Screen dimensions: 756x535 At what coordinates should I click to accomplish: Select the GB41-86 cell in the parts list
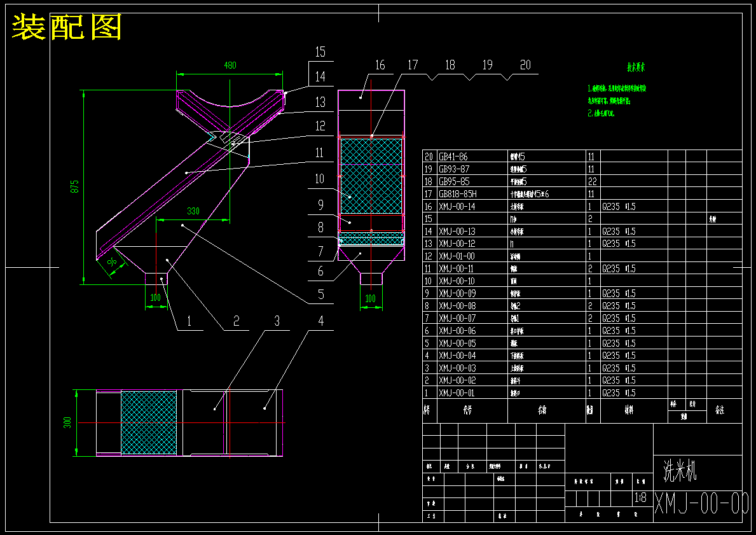[453, 156]
